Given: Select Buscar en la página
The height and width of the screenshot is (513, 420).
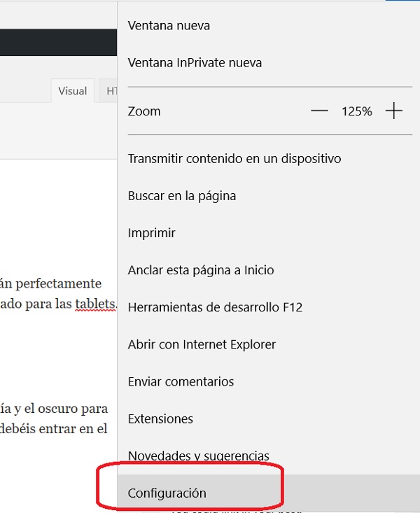Looking at the screenshot, I should tap(181, 196).
